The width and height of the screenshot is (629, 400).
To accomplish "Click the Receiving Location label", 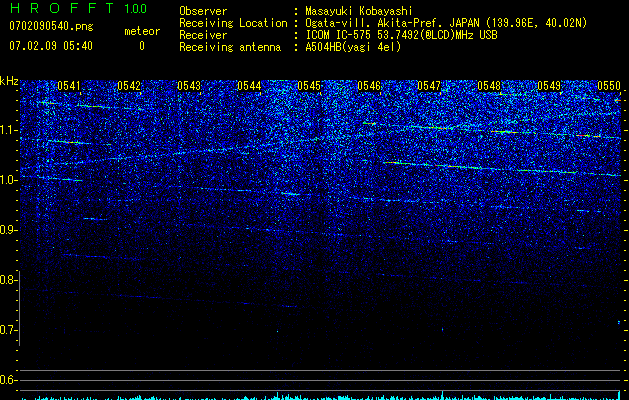I will click(233, 23).
